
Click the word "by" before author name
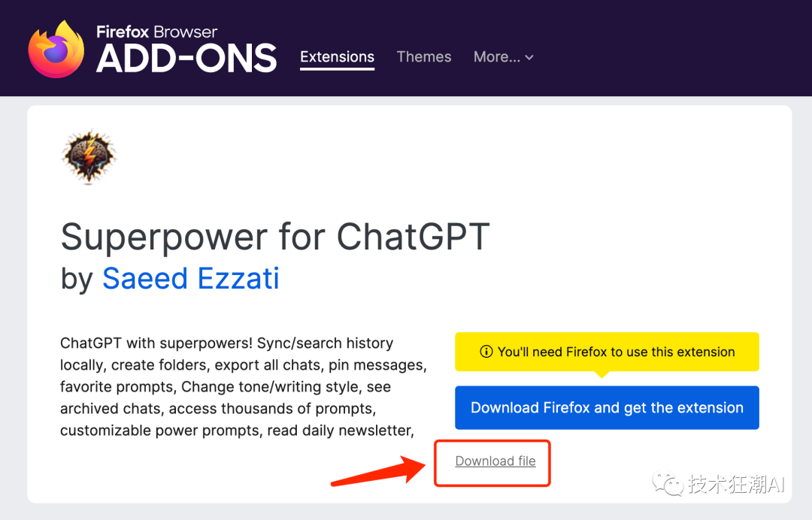click(77, 279)
